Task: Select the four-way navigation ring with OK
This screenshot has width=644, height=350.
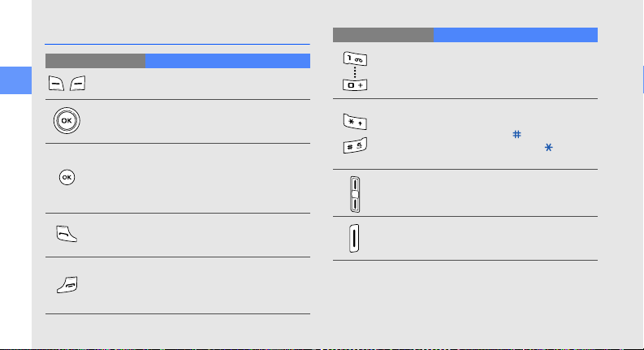Action: point(67,121)
